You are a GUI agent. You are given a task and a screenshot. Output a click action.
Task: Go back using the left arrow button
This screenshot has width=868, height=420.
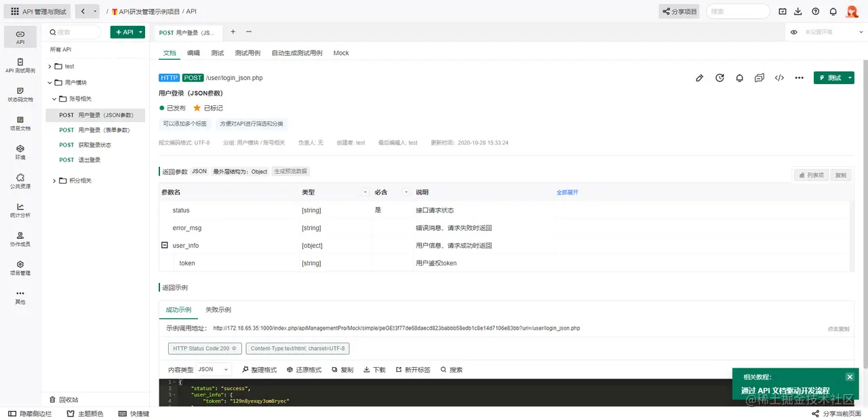click(83, 12)
